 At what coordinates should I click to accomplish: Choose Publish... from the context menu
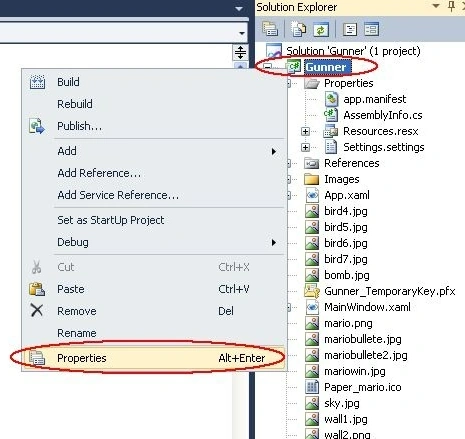tap(154, 126)
